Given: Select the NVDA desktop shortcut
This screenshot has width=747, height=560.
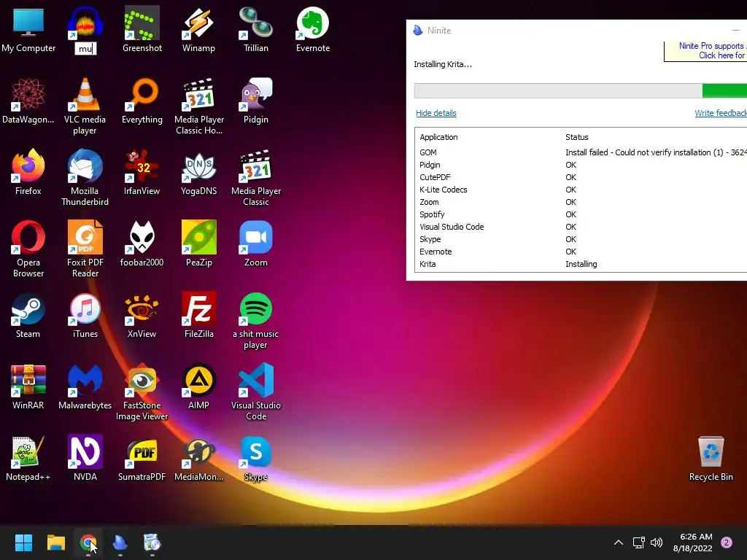Looking at the screenshot, I should 85,458.
